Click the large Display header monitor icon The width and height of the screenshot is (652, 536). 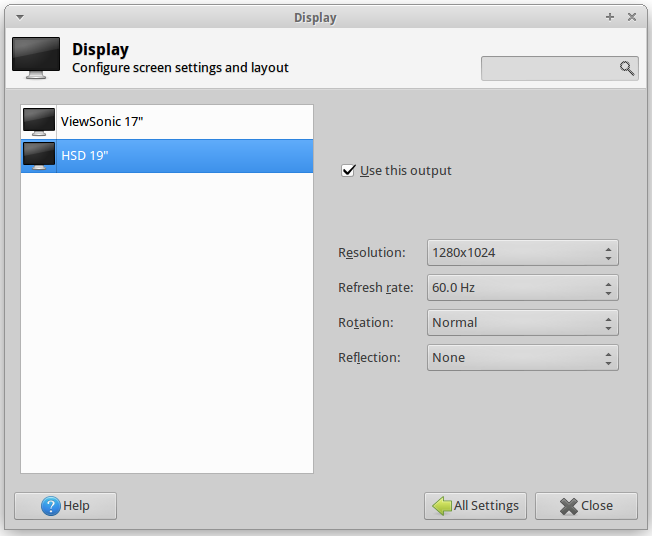pyautogui.click(x=36, y=58)
